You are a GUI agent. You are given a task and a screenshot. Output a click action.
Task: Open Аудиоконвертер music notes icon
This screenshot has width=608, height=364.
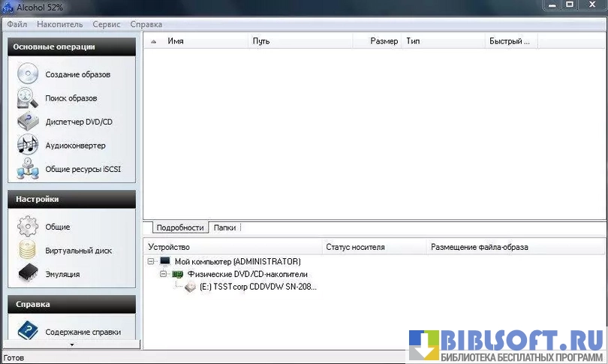click(28, 145)
